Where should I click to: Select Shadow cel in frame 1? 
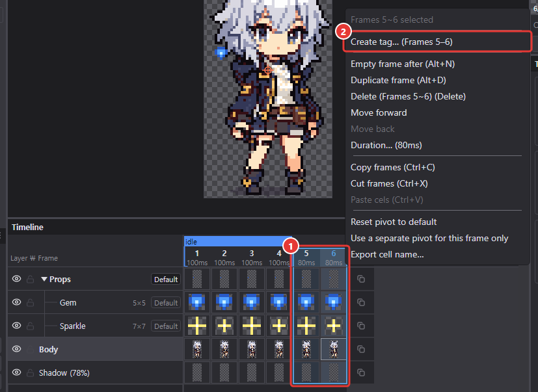click(x=197, y=372)
